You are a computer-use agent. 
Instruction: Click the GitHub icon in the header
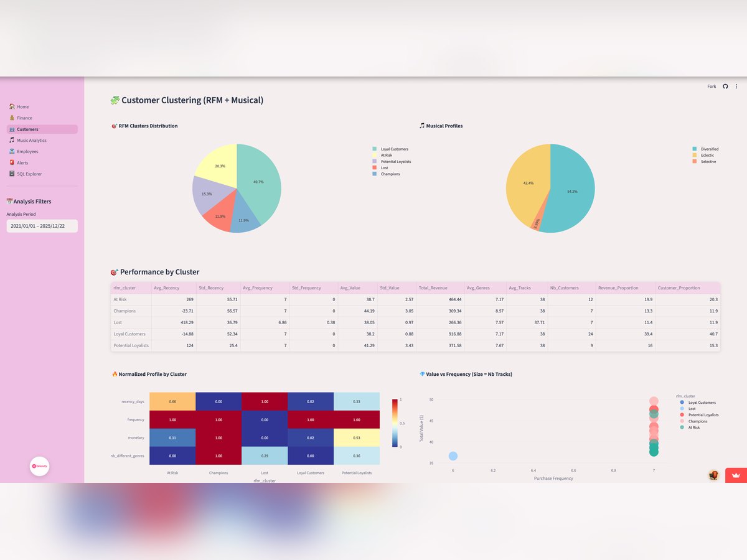click(x=725, y=86)
